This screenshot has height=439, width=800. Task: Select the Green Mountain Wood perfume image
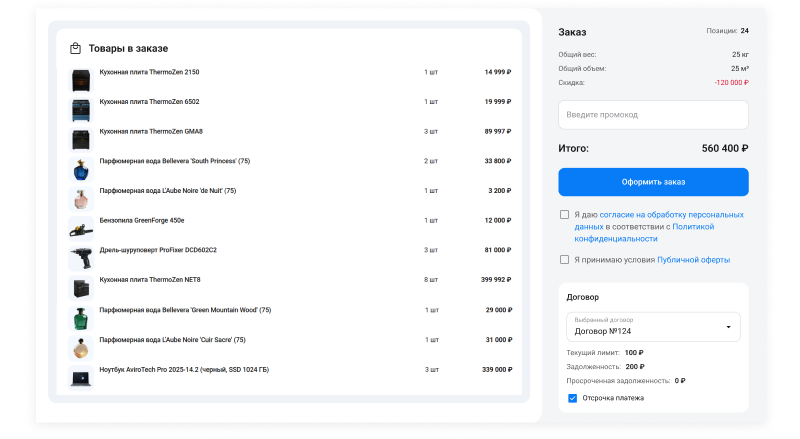pos(80,317)
